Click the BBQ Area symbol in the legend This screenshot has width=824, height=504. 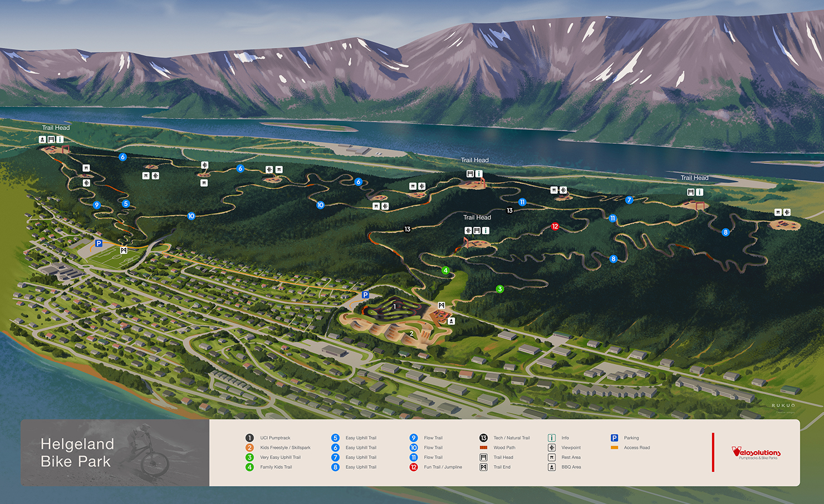click(552, 467)
